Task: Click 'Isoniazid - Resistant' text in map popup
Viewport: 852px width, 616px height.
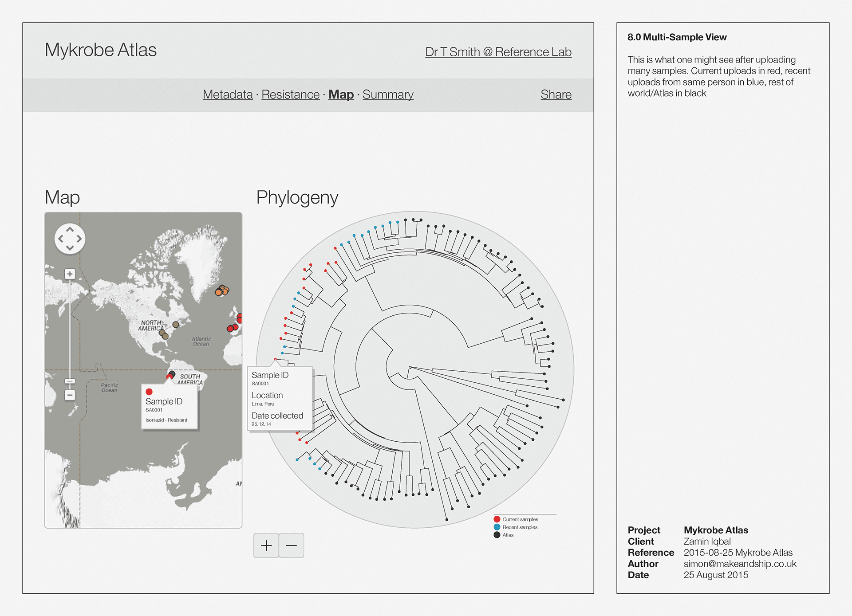Action: pos(166,420)
